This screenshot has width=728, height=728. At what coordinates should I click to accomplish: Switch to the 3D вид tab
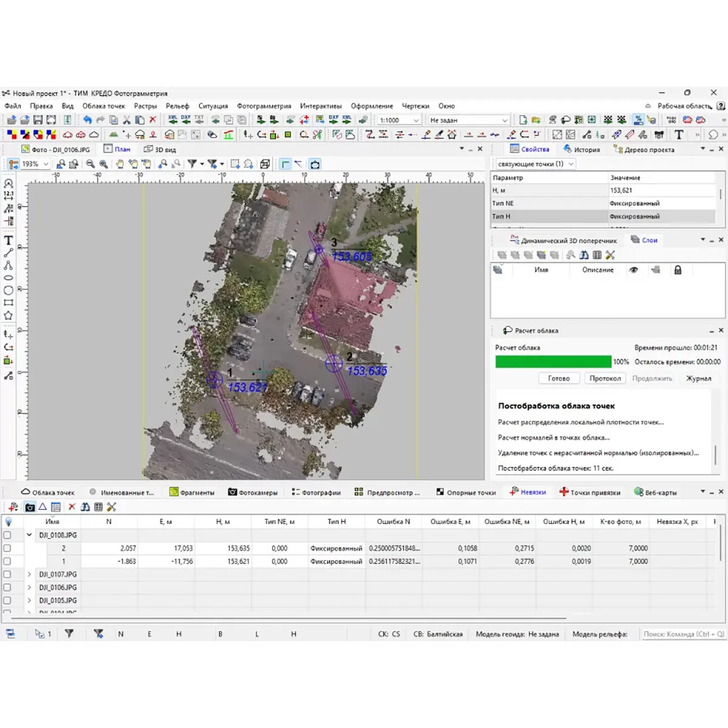(x=160, y=149)
